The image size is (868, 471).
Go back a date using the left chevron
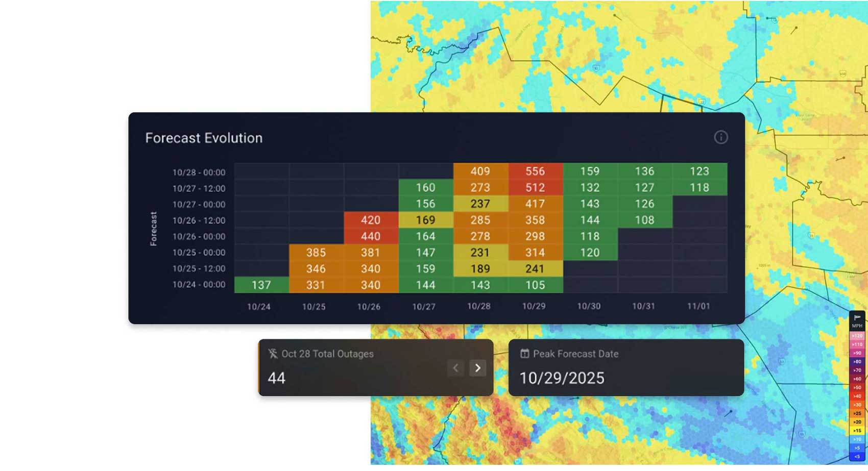point(455,368)
